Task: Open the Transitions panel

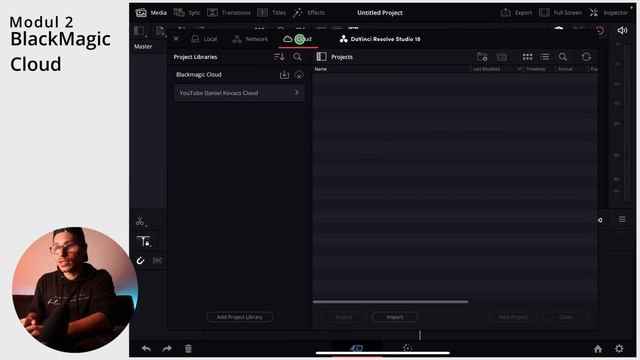Action: (x=229, y=13)
